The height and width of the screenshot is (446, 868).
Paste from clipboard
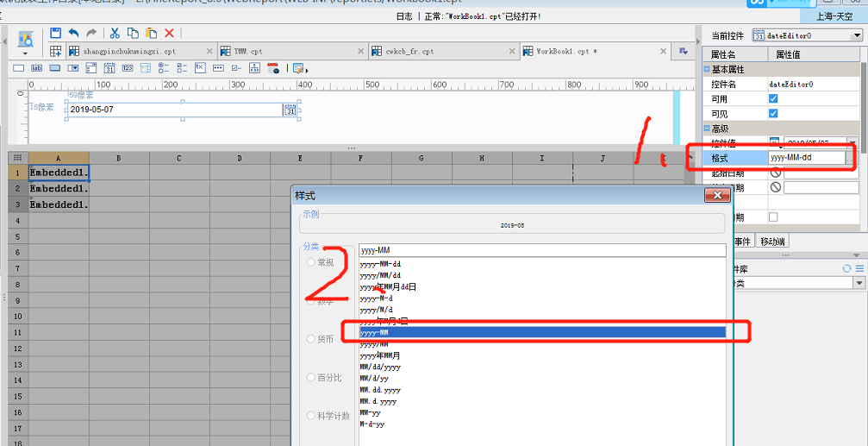(151, 34)
